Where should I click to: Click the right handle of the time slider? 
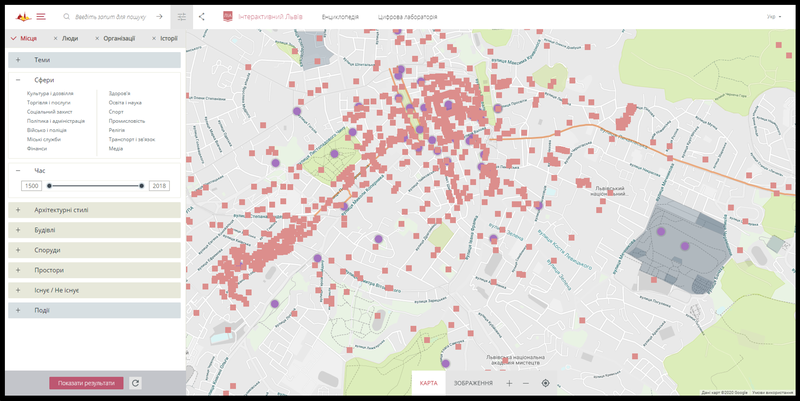point(143,186)
